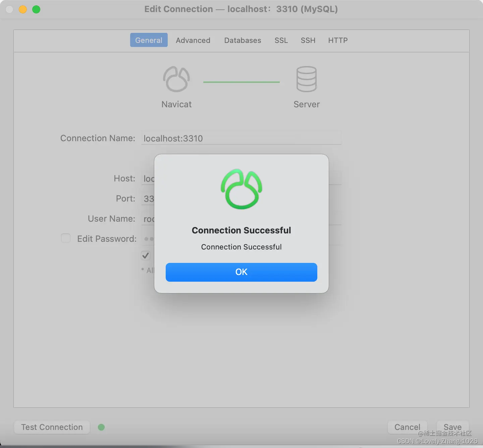Click the Connection Successful message below the heading
The width and height of the screenshot is (483, 448).
tap(241, 247)
